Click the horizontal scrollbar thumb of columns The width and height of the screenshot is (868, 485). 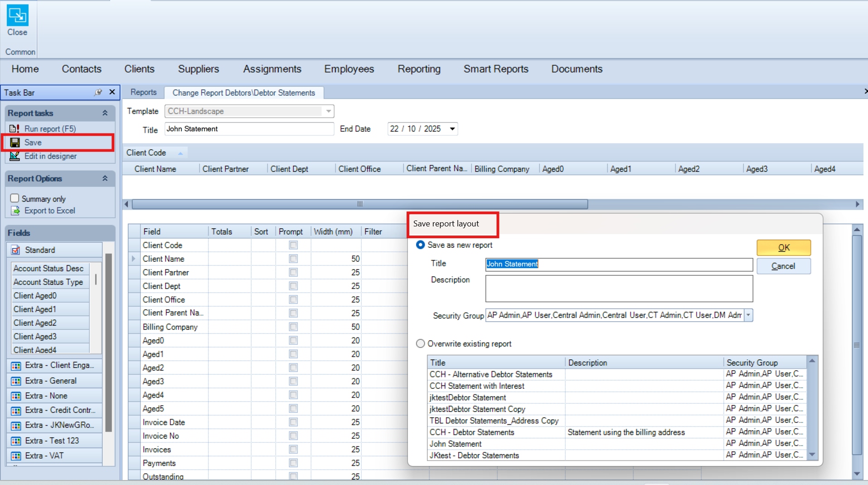[x=359, y=204]
